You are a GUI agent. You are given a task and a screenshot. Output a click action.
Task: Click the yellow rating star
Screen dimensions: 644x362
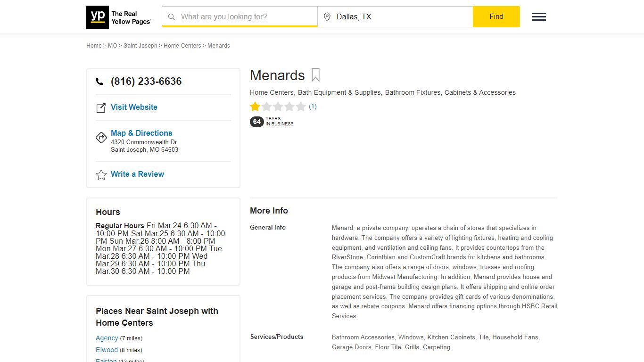(x=255, y=107)
